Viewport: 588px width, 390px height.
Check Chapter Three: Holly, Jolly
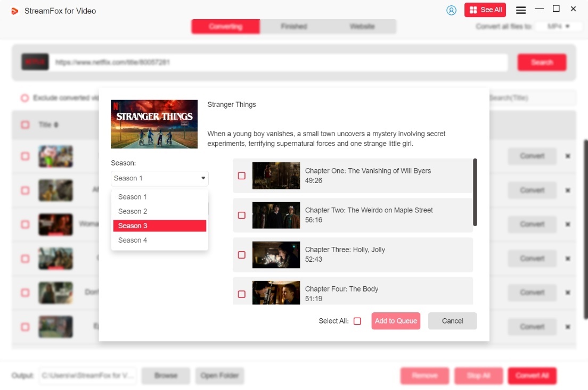click(242, 255)
